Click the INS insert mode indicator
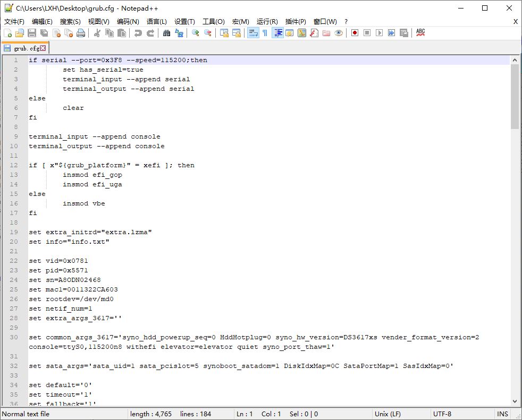Screen dimensions: 522x420 (x=502, y=414)
